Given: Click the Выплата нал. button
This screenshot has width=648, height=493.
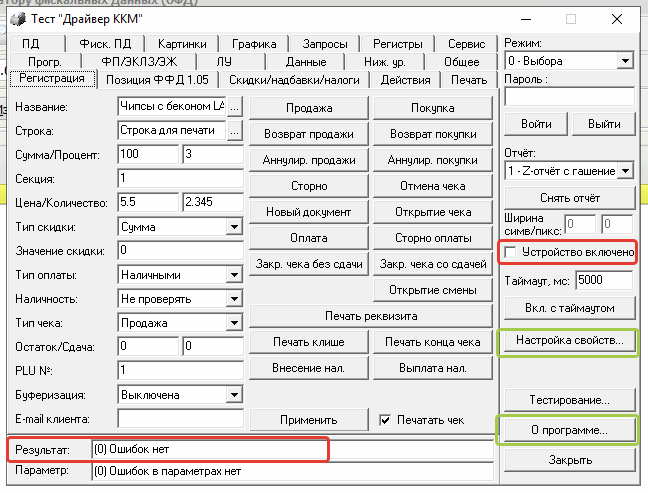Looking at the screenshot, I should (x=433, y=368).
